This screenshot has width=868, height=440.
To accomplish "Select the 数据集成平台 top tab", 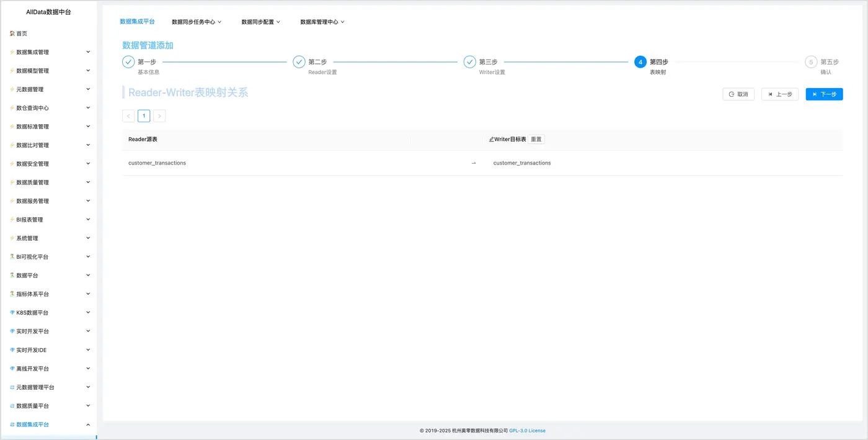I will (x=137, y=21).
